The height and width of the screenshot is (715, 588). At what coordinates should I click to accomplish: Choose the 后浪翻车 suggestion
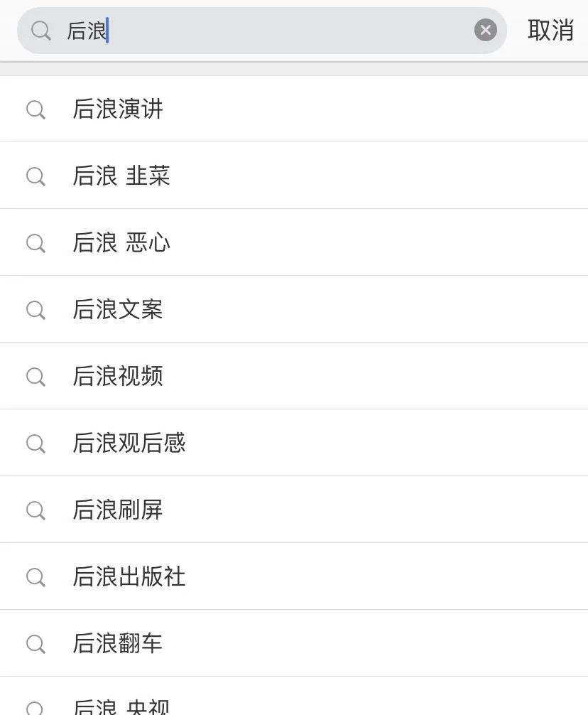(294, 643)
